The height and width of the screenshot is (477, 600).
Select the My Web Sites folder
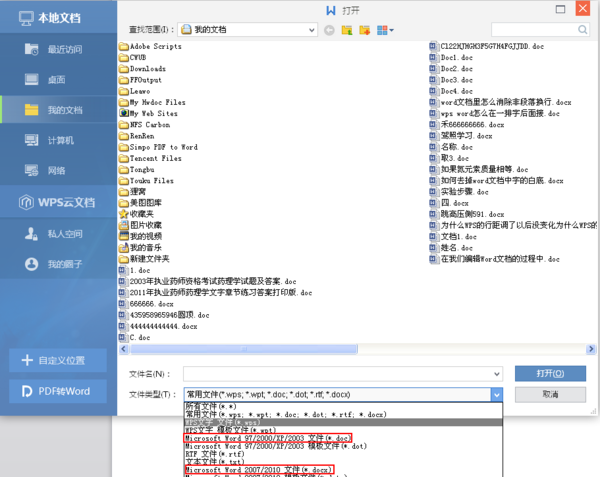pyautogui.click(x=148, y=114)
